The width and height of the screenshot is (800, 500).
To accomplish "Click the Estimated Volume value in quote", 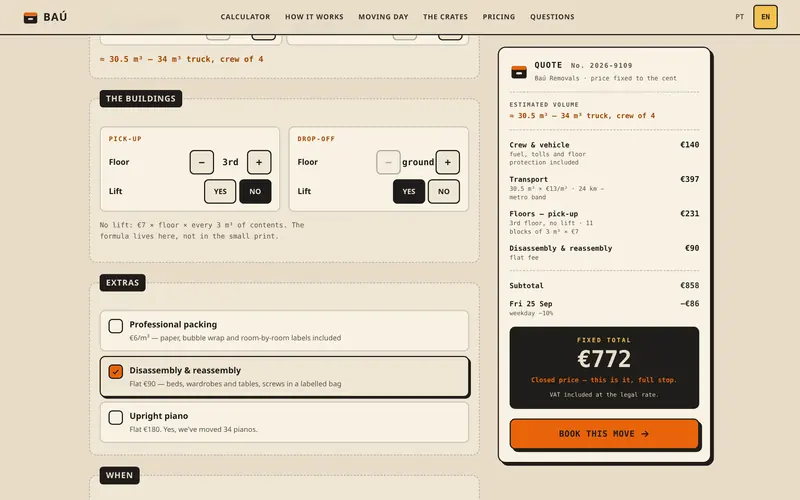I will [x=582, y=116].
